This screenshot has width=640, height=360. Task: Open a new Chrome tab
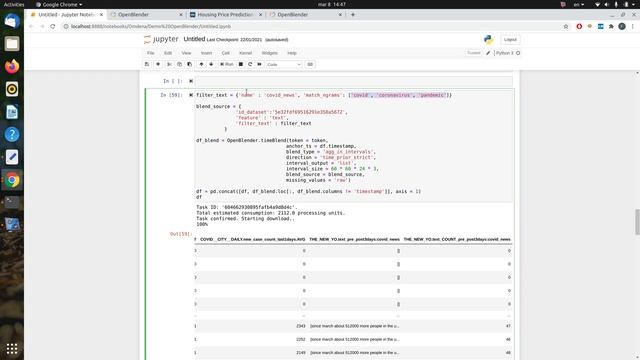coord(353,15)
